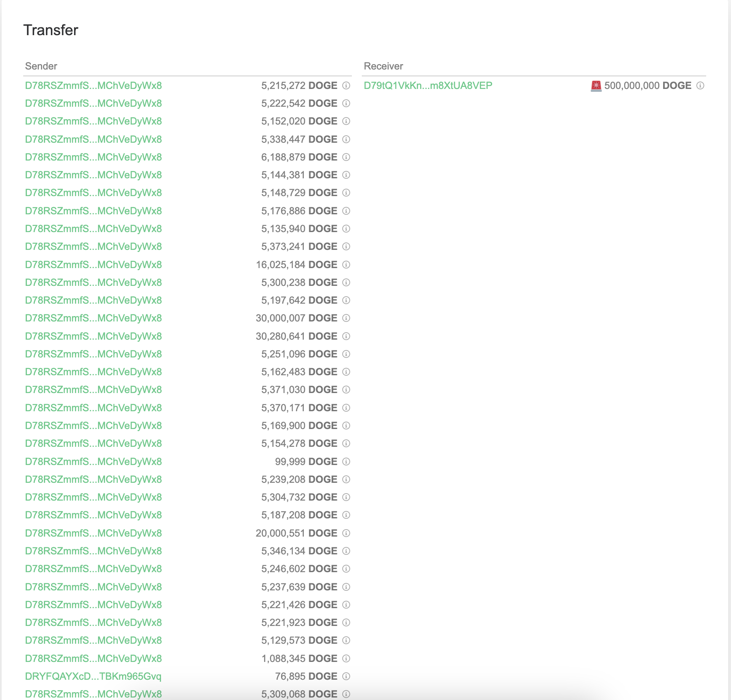Select the 30,000,007 DOGE amount
Image resolution: width=731 pixels, height=700 pixels.
click(x=296, y=318)
